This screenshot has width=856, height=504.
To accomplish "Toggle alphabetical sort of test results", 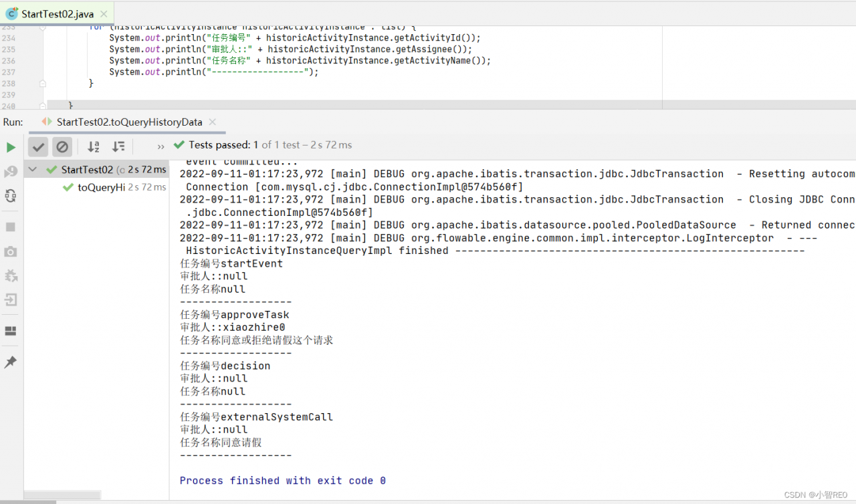I will [x=94, y=146].
